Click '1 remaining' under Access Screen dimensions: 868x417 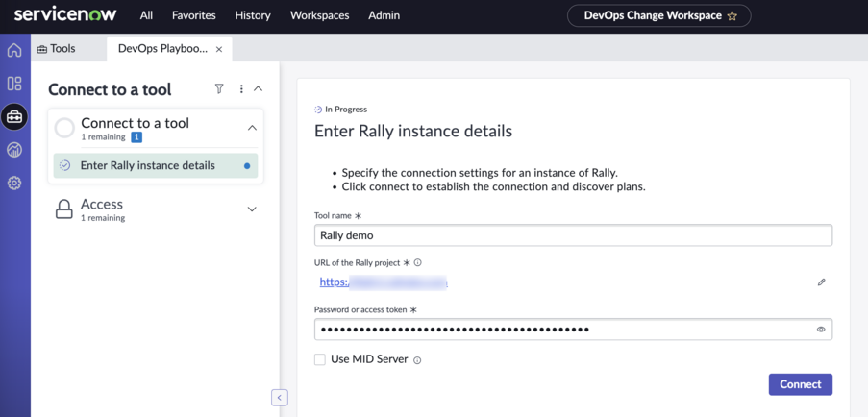(103, 218)
